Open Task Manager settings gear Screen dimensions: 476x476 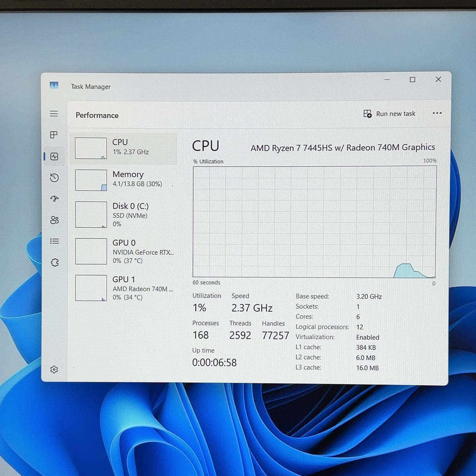click(x=54, y=369)
